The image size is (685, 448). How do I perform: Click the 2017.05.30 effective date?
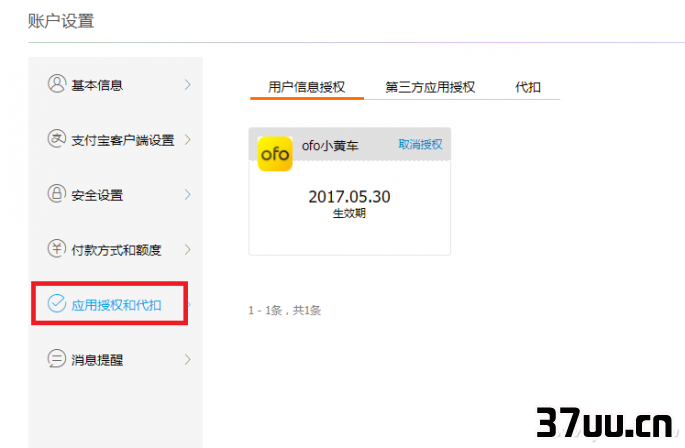click(349, 197)
